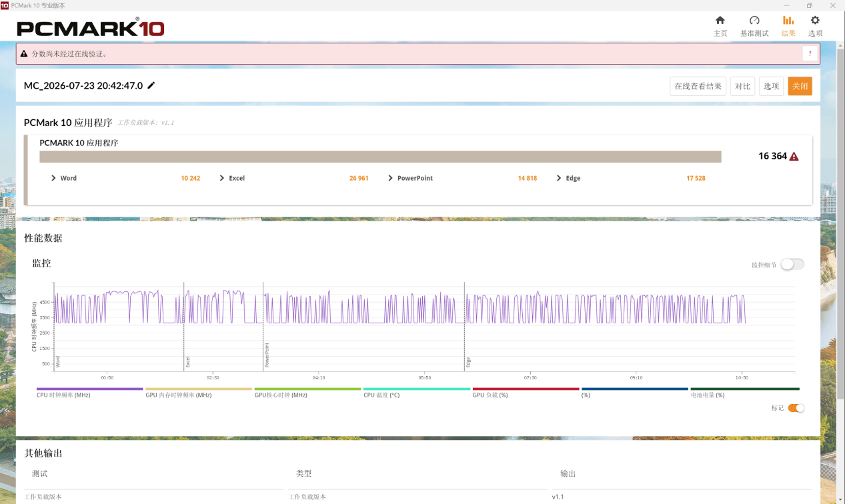Viewport: 845px width, 504px height.
Task: Click the red warning triangle beside score
Action: coord(794,157)
